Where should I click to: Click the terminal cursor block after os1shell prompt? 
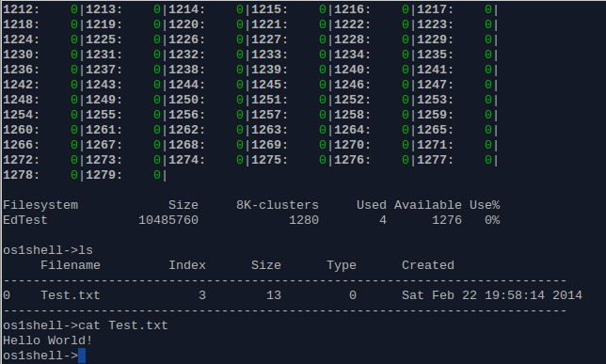coord(82,356)
